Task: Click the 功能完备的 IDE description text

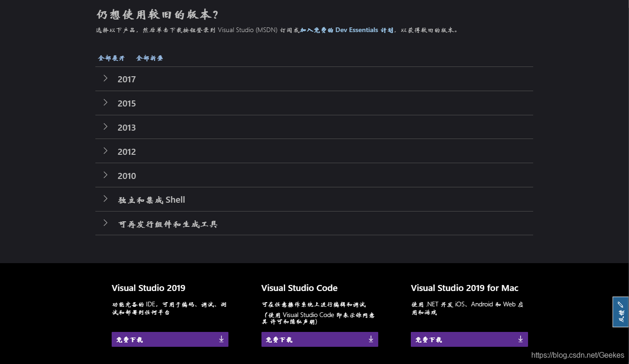Action: tap(169, 309)
